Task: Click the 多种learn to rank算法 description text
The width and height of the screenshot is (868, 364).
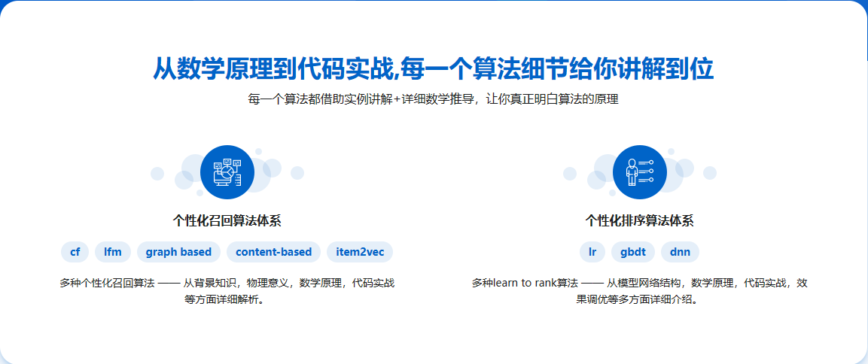Action: (639, 291)
